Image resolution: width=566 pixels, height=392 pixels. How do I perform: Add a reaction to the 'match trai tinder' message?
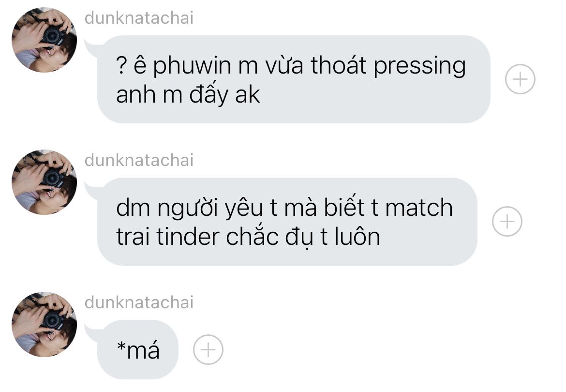click(507, 221)
